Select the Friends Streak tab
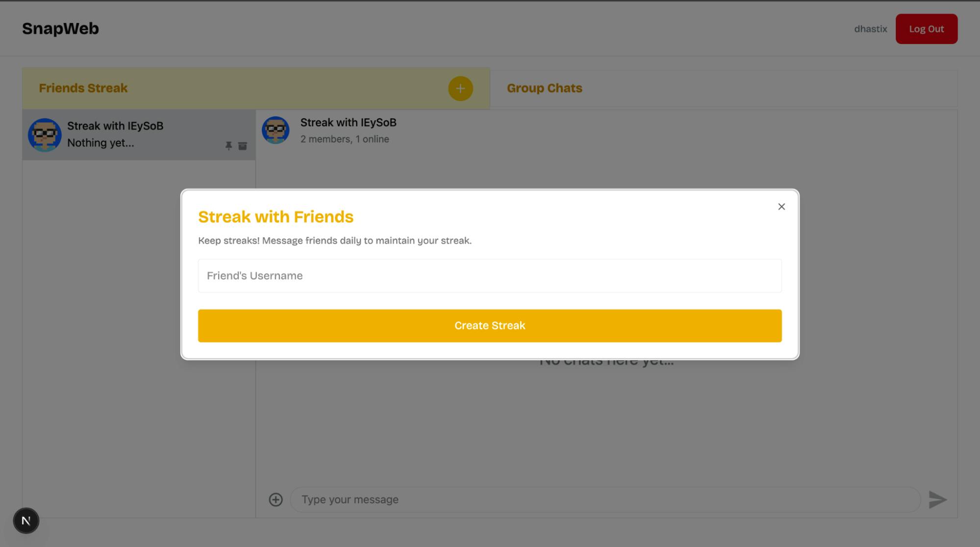 [x=83, y=88]
